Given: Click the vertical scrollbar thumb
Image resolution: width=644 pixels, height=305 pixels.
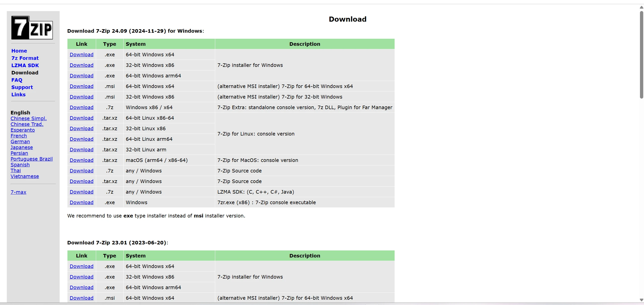Looking at the screenshot, I should [641, 55].
